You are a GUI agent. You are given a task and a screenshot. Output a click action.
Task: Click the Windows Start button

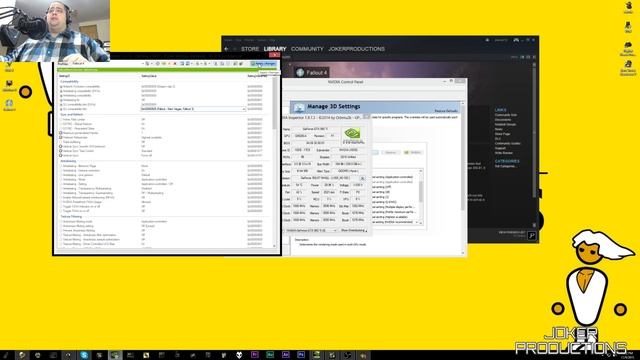pyautogui.click(x=6, y=355)
